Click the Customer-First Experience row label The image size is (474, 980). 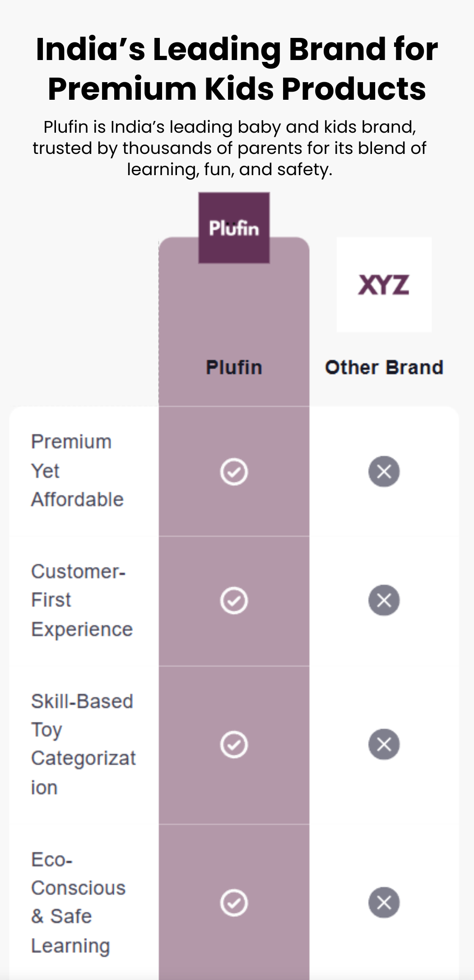click(82, 600)
